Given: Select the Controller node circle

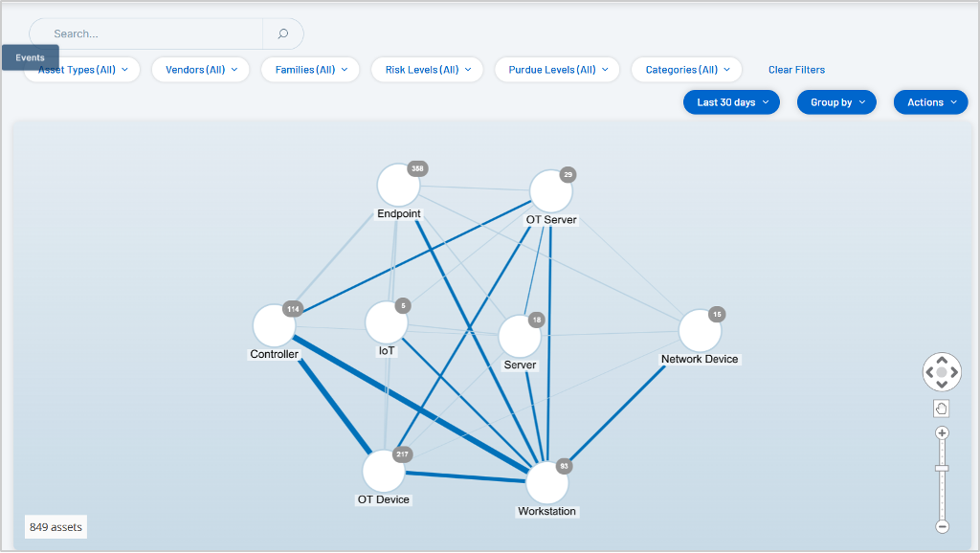Looking at the screenshot, I should point(274,325).
